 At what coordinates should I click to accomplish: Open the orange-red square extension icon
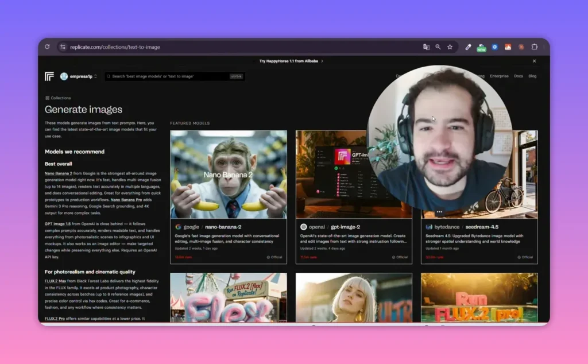click(x=508, y=47)
